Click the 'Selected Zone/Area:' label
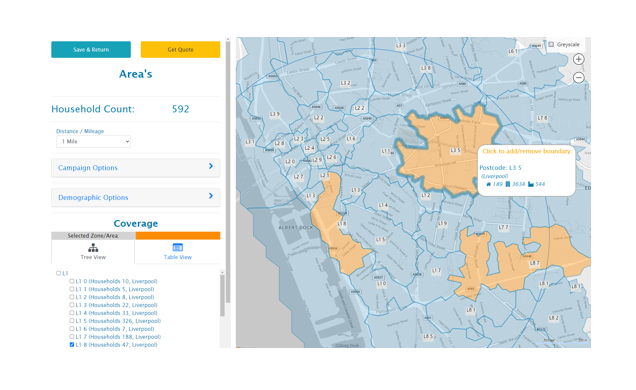The width and height of the screenshot is (636, 390). (93, 236)
